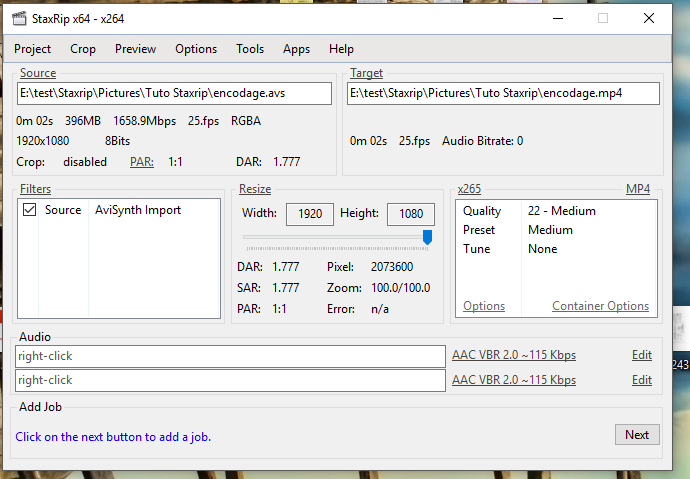Click the PAR link in Source info
Viewport: 690px width, 479px height.
click(x=142, y=162)
